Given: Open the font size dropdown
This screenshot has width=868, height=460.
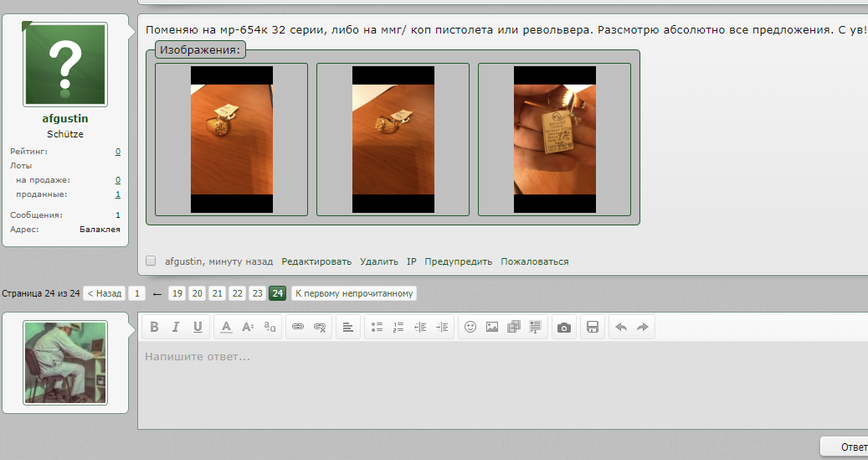Looking at the screenshot, I should pos(248,327).
